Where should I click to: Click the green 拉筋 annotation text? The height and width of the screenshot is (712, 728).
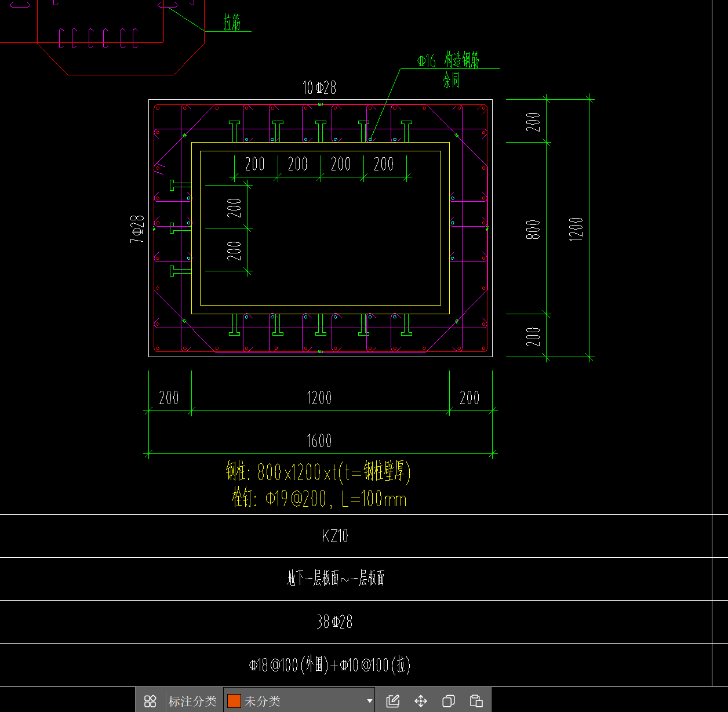(232, 23)
